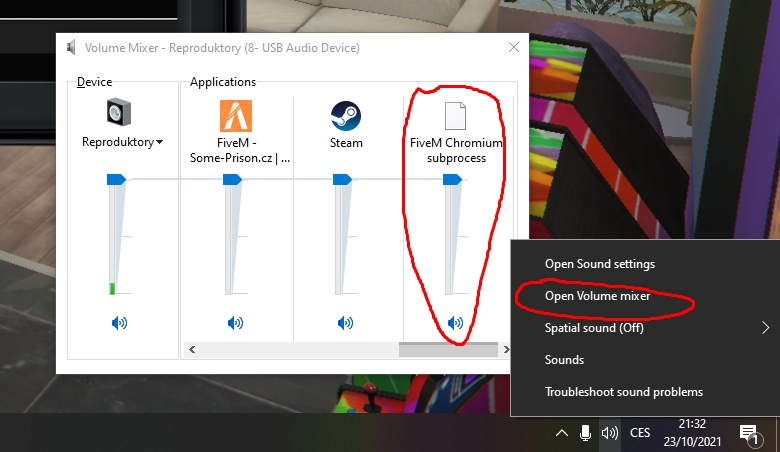Screen dimensions: 780x452
Task: Click the taskbar speaker volume icon
Action: coord(609,433)
